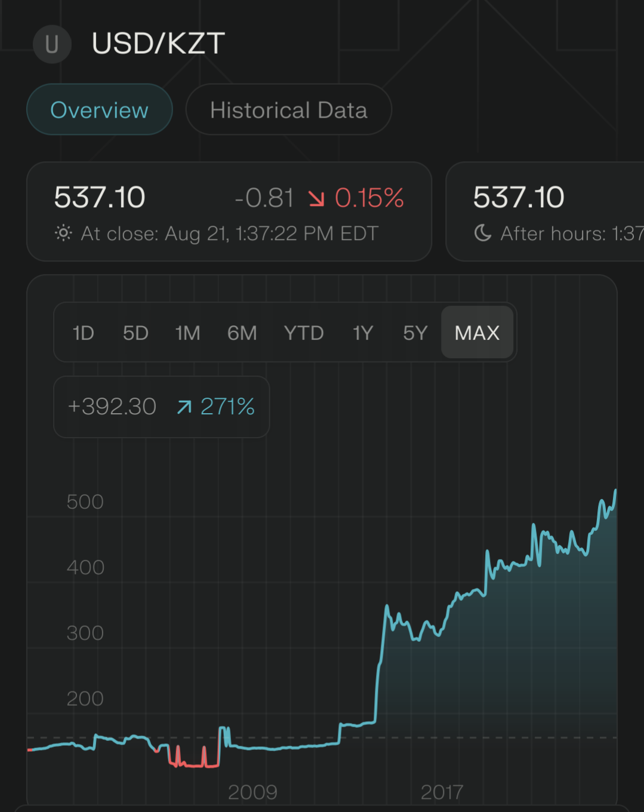Click the USD/KZT circular avatar icon
The height and width of the screenshot is (812, 644).
tap(52, 44)
